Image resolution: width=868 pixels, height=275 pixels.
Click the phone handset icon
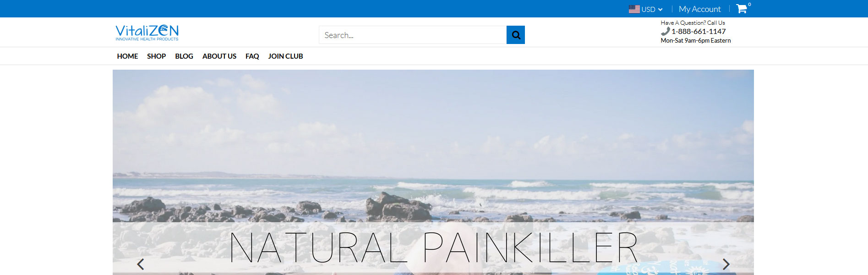[x=665, y=31]
